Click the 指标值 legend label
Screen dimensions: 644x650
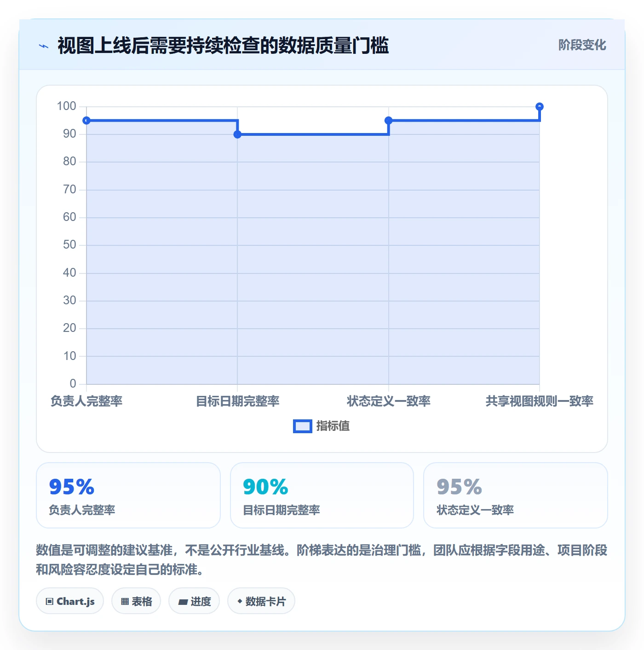pyautogui.click(x=333, y=426)
